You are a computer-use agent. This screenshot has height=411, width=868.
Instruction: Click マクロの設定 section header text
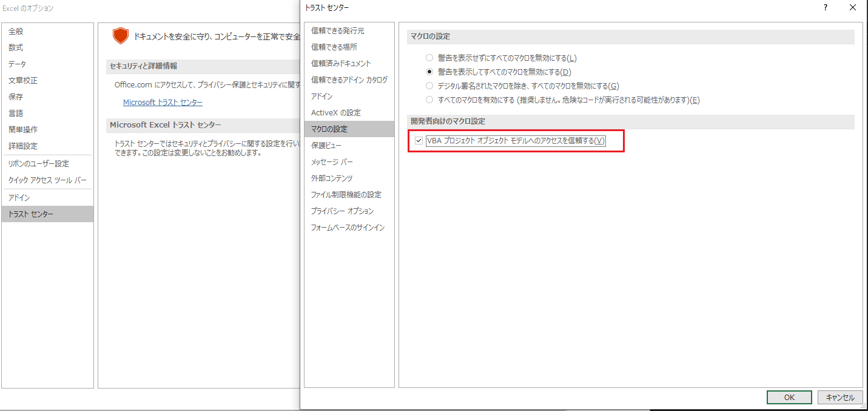coord(430,36)
